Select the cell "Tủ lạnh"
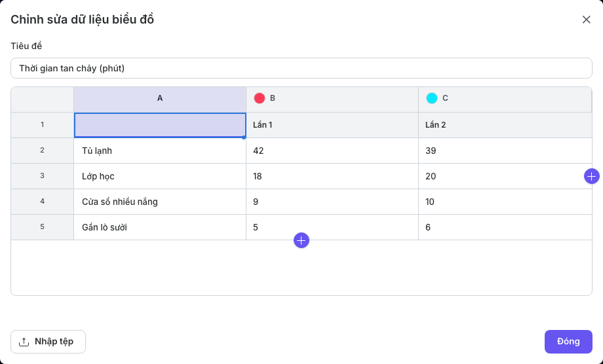The width and height of the screenshot is (603, 364). (x=160, y=151)
